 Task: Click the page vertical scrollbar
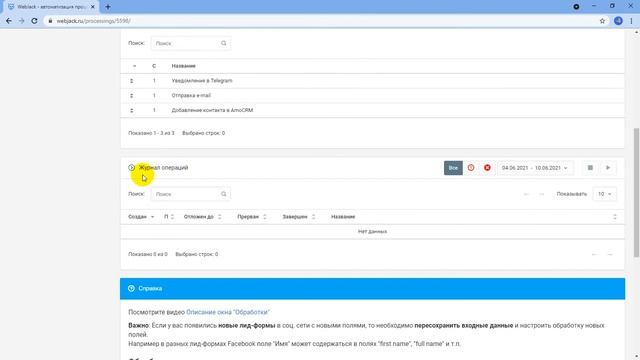point(636,193)
